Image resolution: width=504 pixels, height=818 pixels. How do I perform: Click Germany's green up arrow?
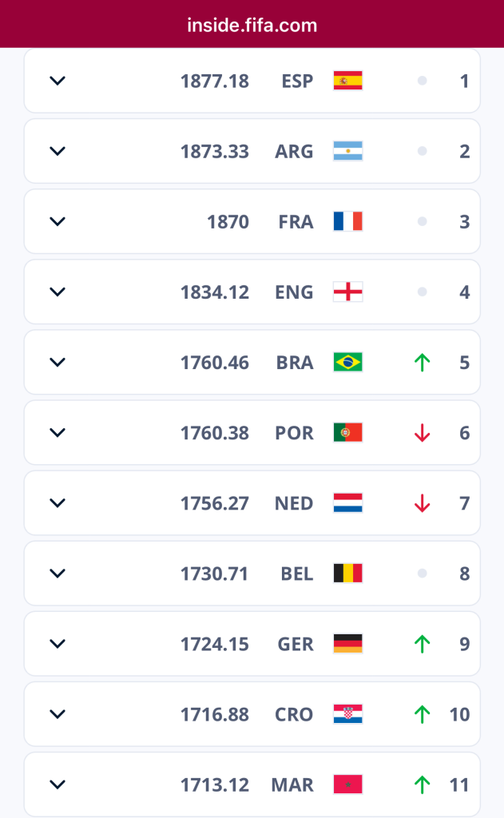pyautogui.click(x=422, y=645)
